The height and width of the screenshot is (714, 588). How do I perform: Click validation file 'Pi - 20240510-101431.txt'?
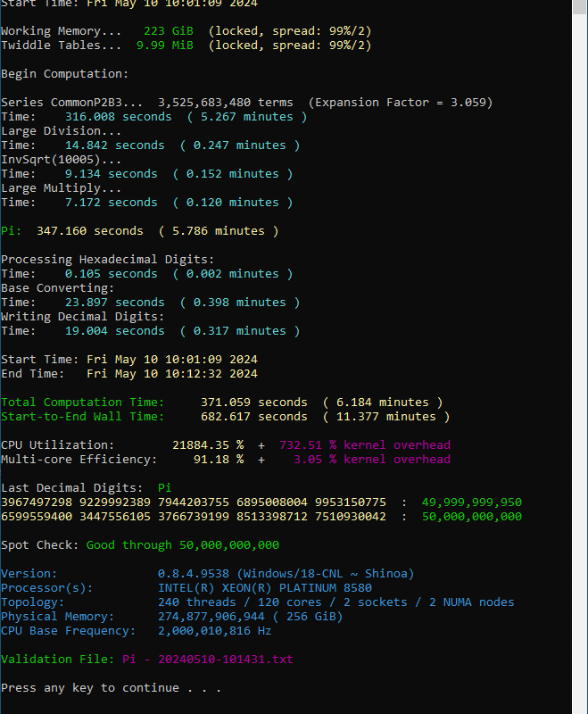tap(208, 660)
